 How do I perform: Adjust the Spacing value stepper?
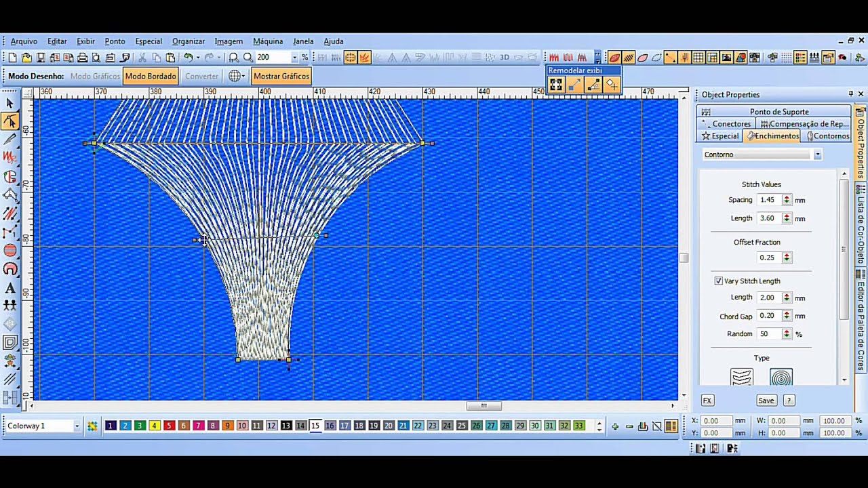point(787,200)
